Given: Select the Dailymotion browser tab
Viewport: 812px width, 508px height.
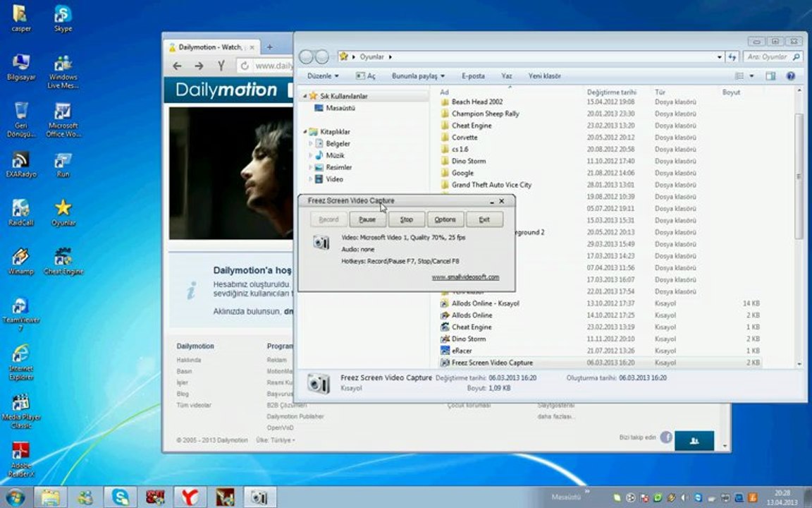Looking at the screenshot, I should click(x=211, y=47).
